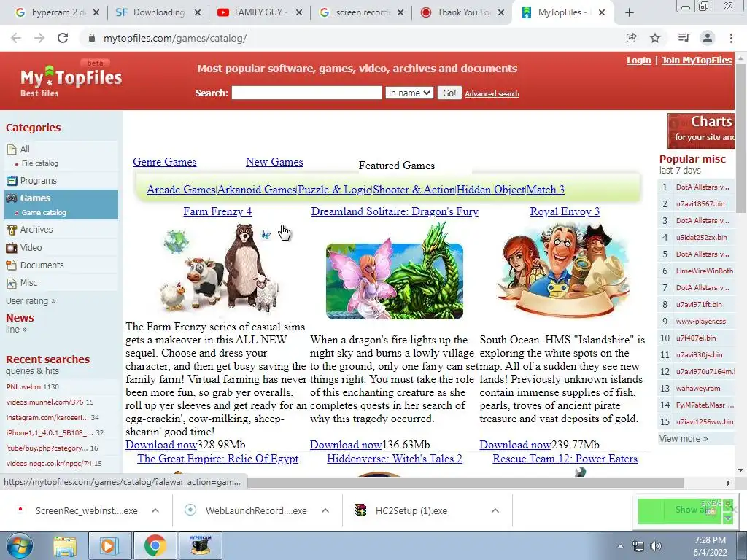Show hidden tray icons arrow
The image size is (747, 560).
(620, 546)
